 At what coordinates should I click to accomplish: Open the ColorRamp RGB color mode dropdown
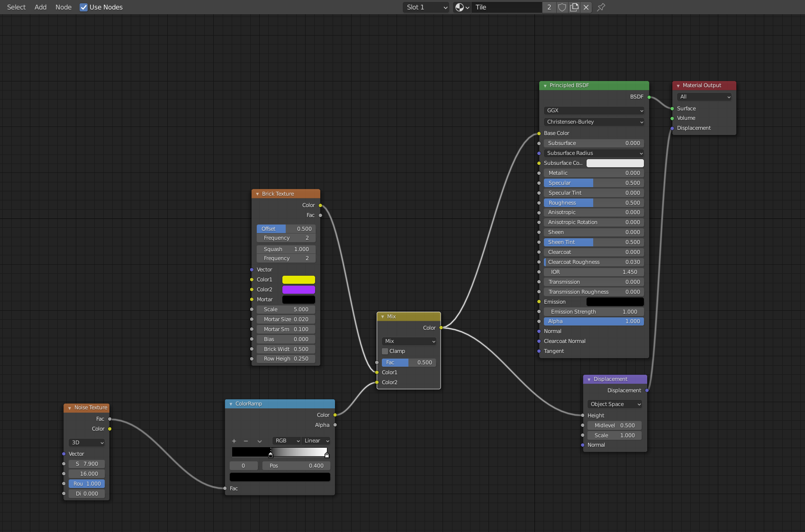pos(287,441)
